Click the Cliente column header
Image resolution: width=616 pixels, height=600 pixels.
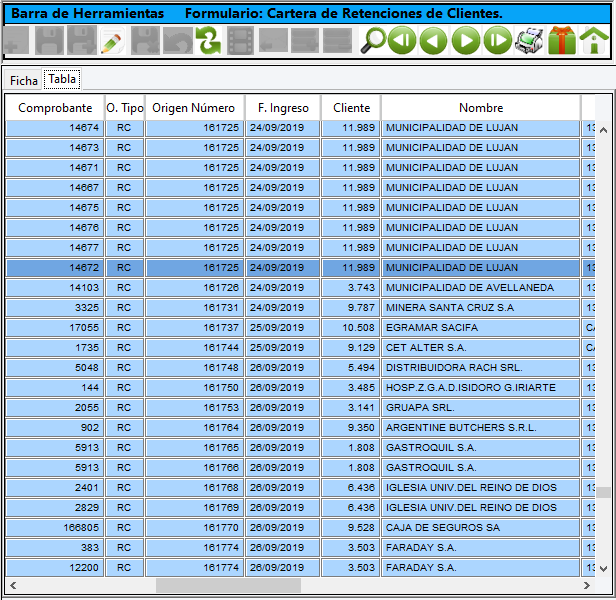point(351,108)
